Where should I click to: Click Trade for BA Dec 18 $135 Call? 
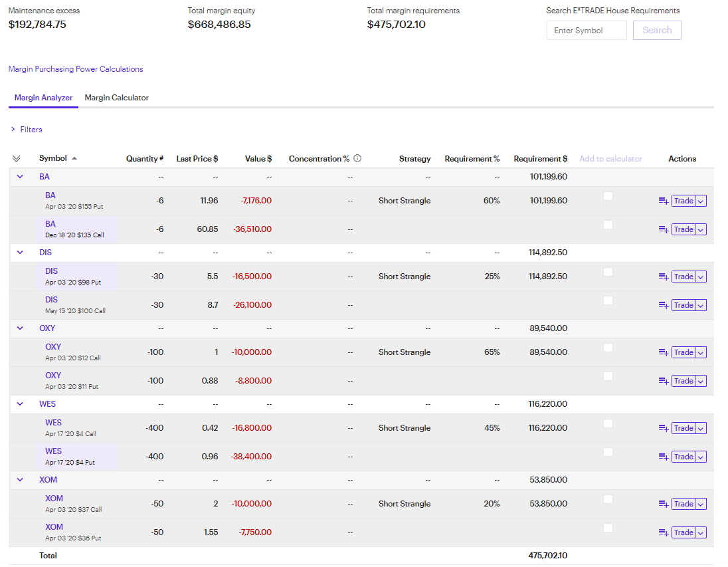[683, 229]
